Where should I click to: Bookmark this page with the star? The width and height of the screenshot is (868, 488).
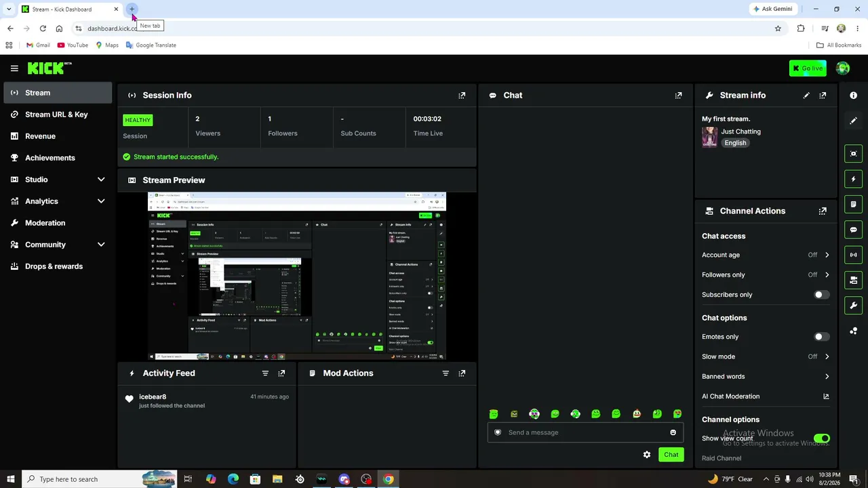tap(778, 28)
